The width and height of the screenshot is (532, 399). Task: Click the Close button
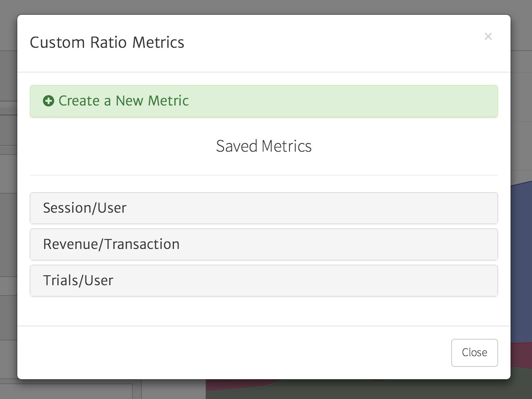tap(474, 352)
